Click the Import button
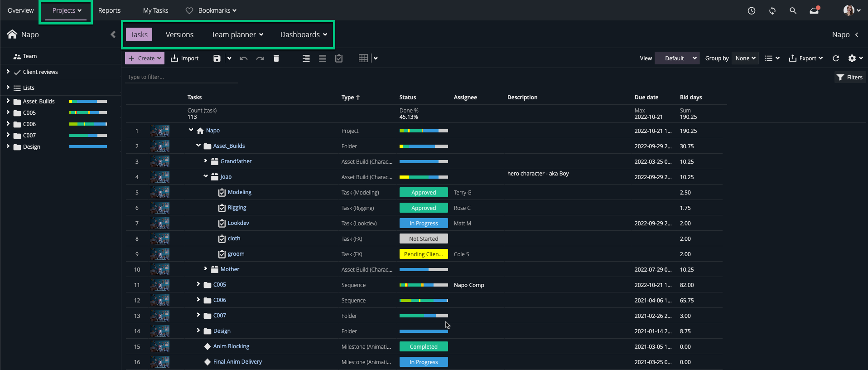 coord(185,58)
